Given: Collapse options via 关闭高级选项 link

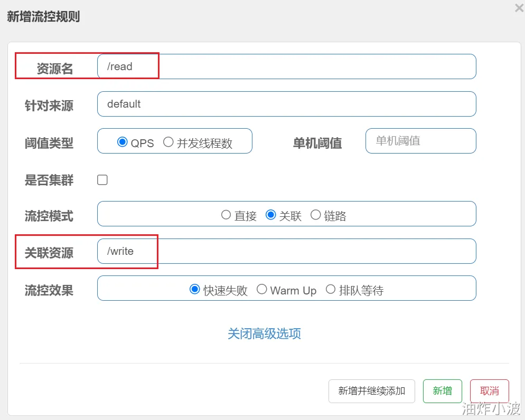Looking at the screenshot, I should (264, 333).
